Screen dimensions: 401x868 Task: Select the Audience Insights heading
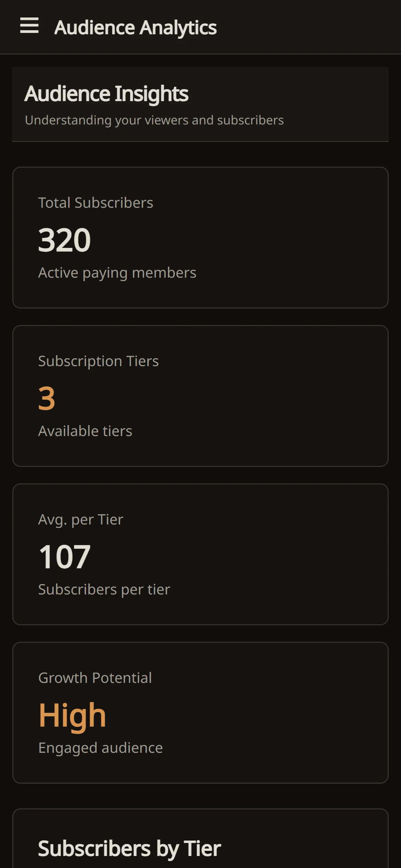tap(106, 94)
